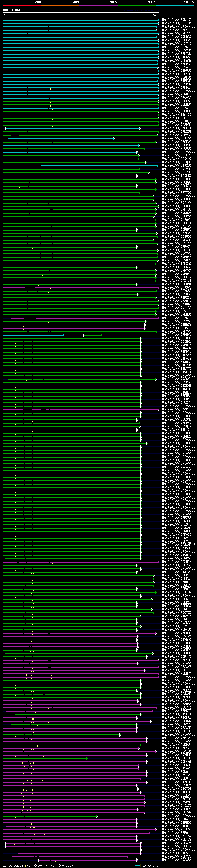
Task: Select the UniRef100_C7J101 label
Action: tap(177, 139)
